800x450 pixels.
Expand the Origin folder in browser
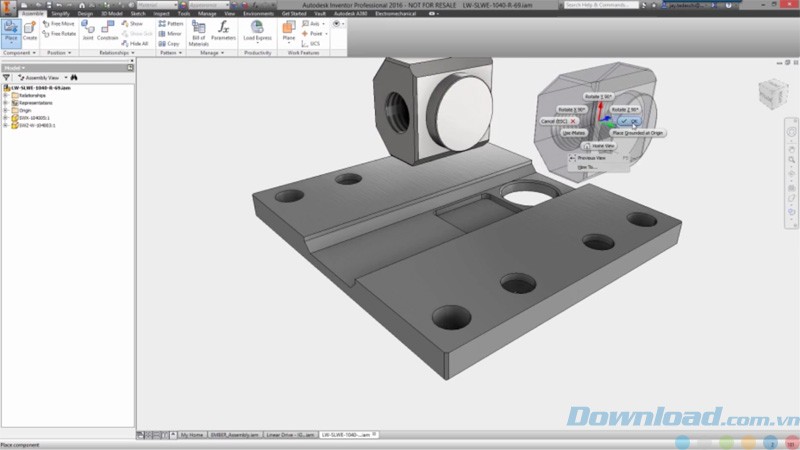[x=5, y=110]
